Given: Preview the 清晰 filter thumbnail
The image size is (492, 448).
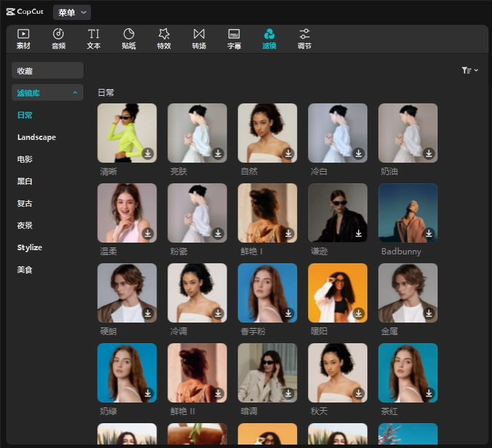Looking at the screenshot, I should click(x=127, y=133).
